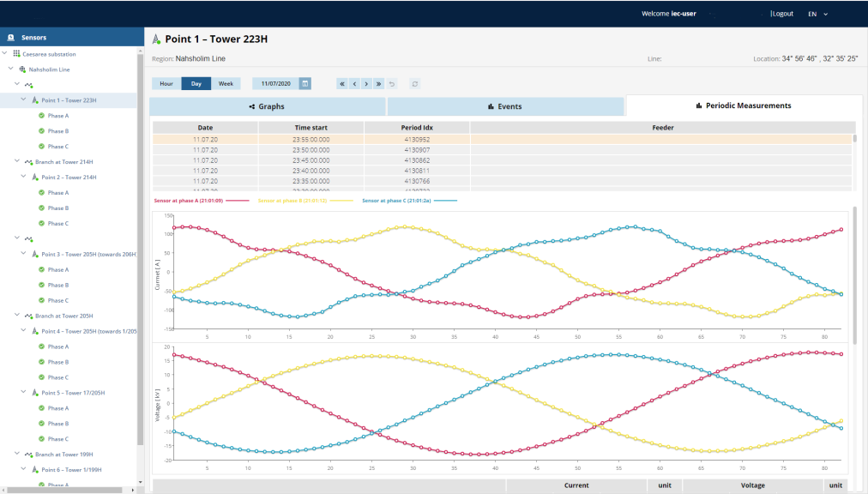Click the Logout link
This screenshot has height=494, width=868.
[782, 14]
